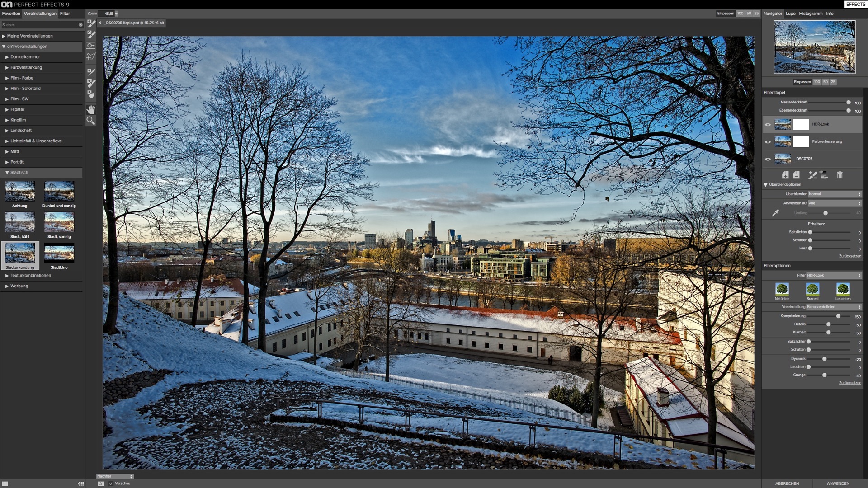Click the brush plus/minus mask icon
Screen dimensions: 868x488
coord(812,175)
